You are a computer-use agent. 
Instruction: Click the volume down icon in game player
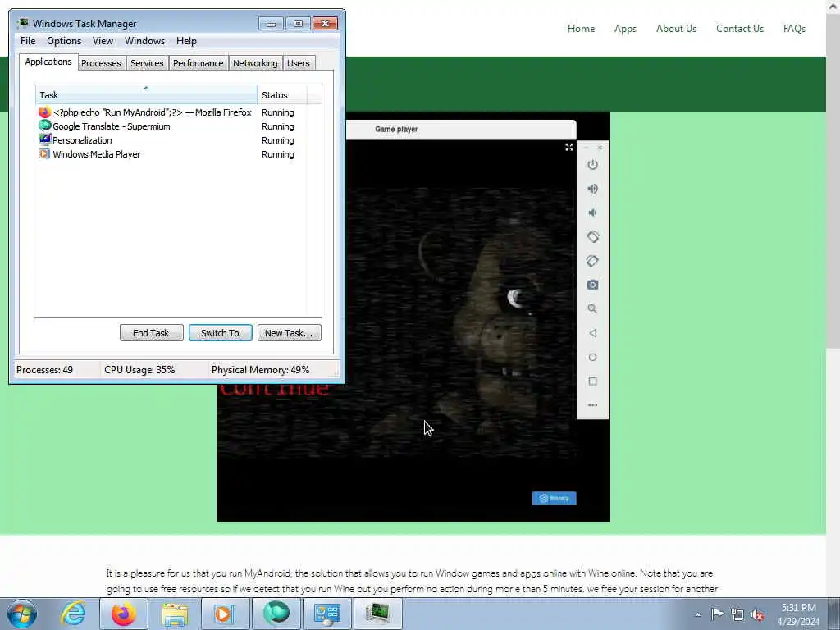click(x=592, y=212)
